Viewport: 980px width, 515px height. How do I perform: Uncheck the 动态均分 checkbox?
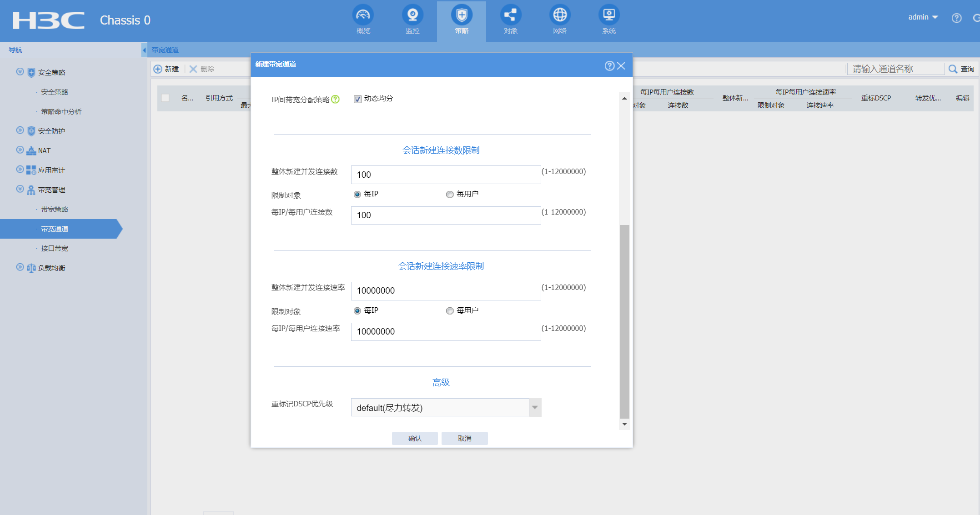click(x=357, y=99)
